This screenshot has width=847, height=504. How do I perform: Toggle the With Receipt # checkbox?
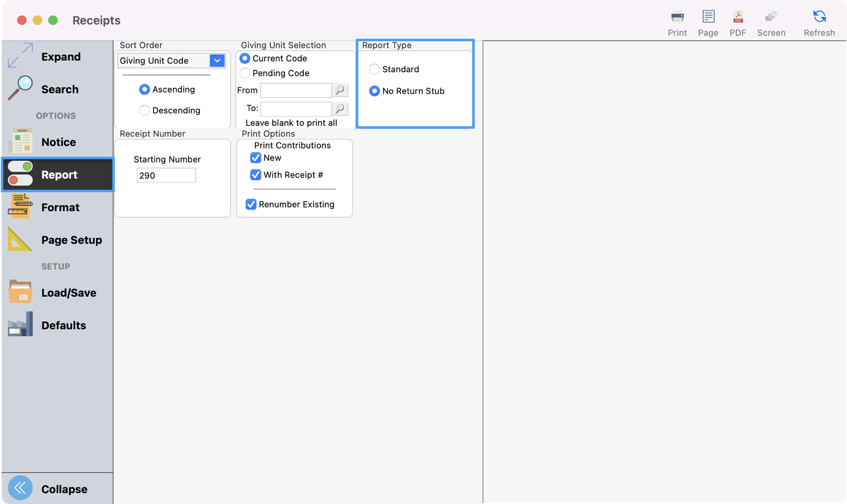256,175
